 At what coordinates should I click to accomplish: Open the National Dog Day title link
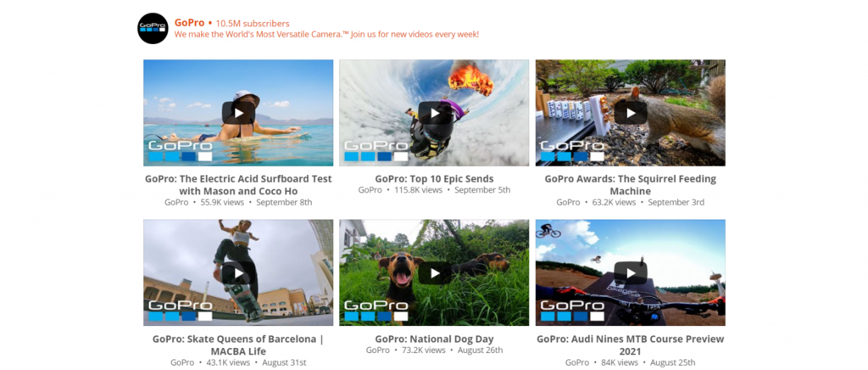click(435, 339)
